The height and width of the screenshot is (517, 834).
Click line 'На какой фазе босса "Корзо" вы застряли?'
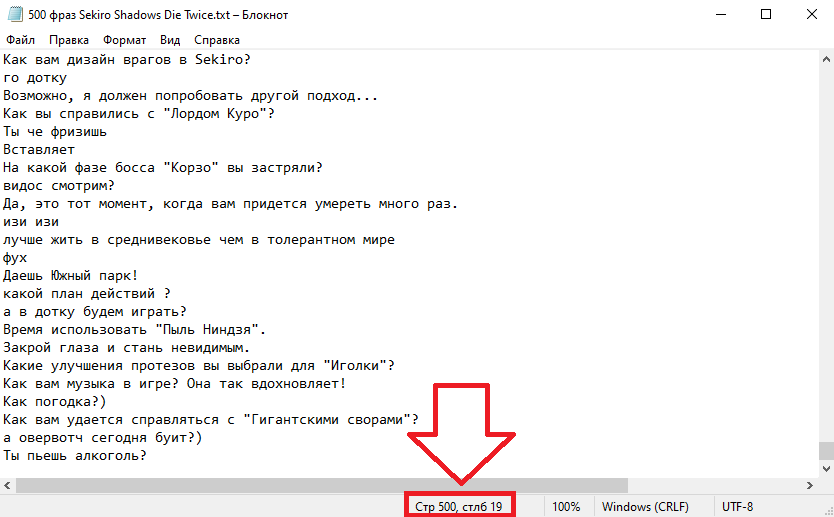pos(163,168)
